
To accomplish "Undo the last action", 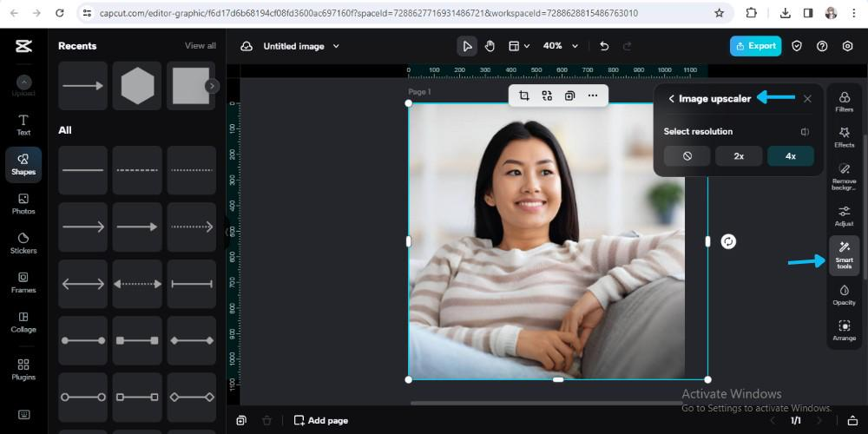I will 604,46.
